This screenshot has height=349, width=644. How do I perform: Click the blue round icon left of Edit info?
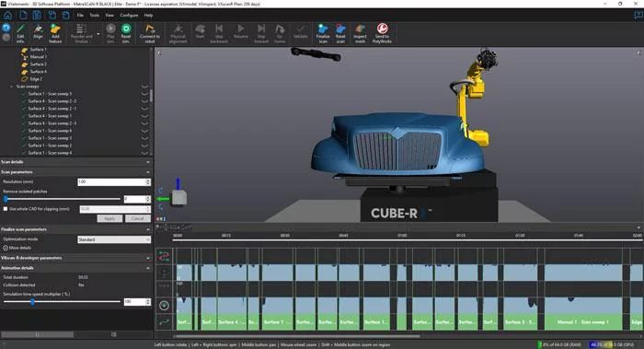pyautogui.click(x=6, y=28)
